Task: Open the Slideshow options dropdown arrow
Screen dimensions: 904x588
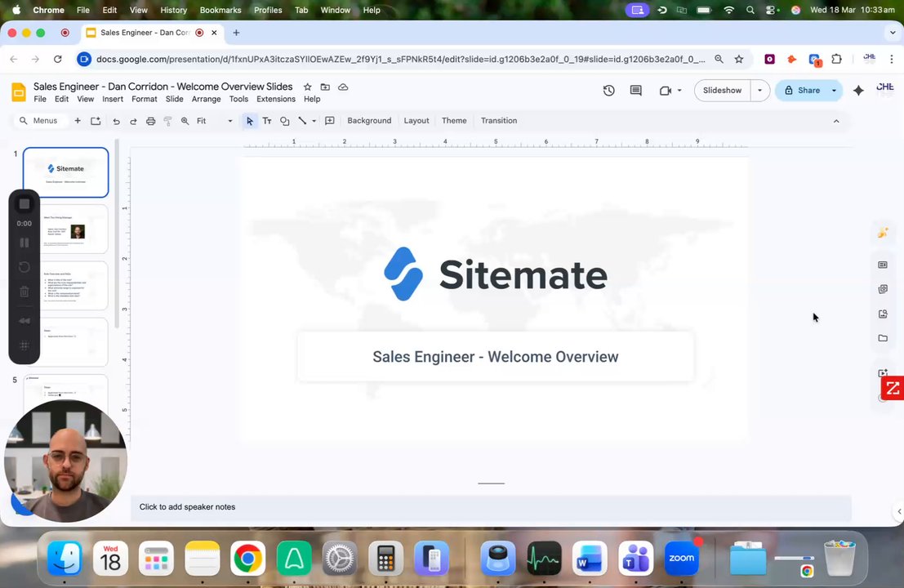Action: point(760,91)
